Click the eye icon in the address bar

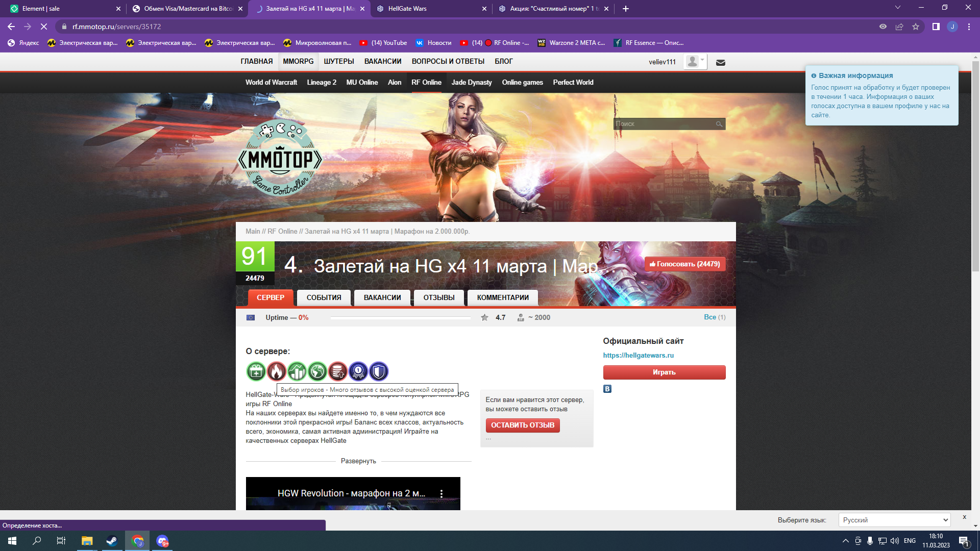coord(883,27)
